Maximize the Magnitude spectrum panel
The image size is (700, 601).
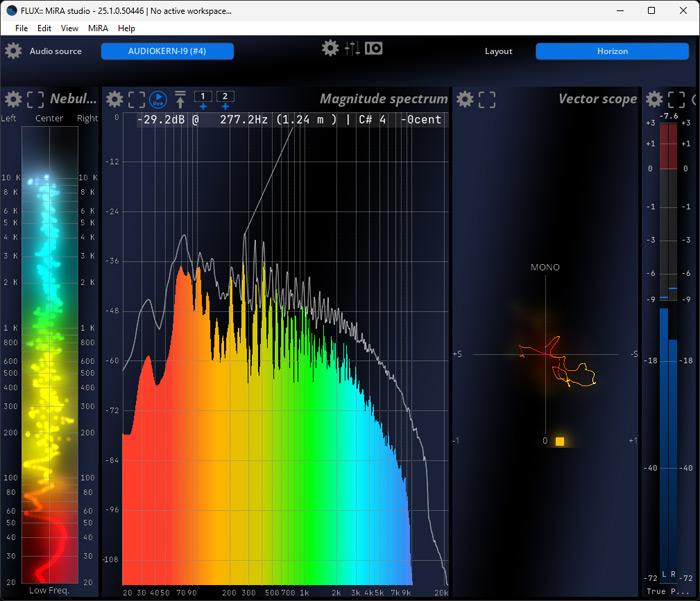pyautogui.click(x=137, y=100)
